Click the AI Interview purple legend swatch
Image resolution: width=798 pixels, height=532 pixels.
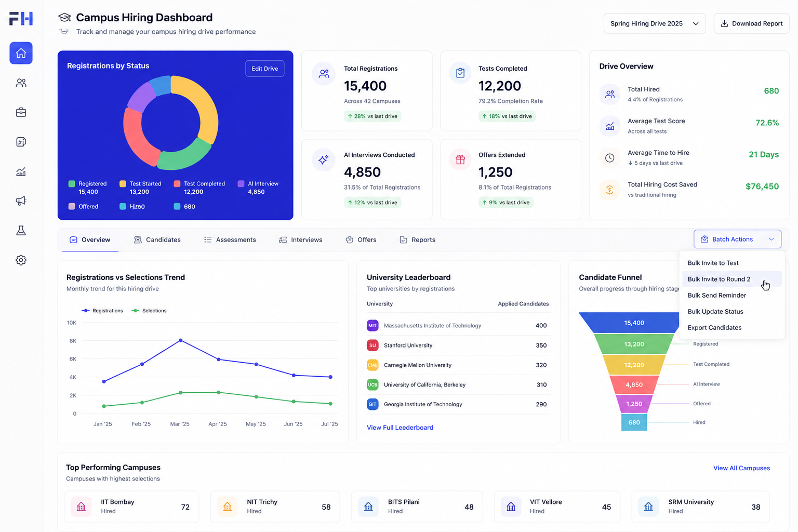pyautogui.click(x=241, y=184)
